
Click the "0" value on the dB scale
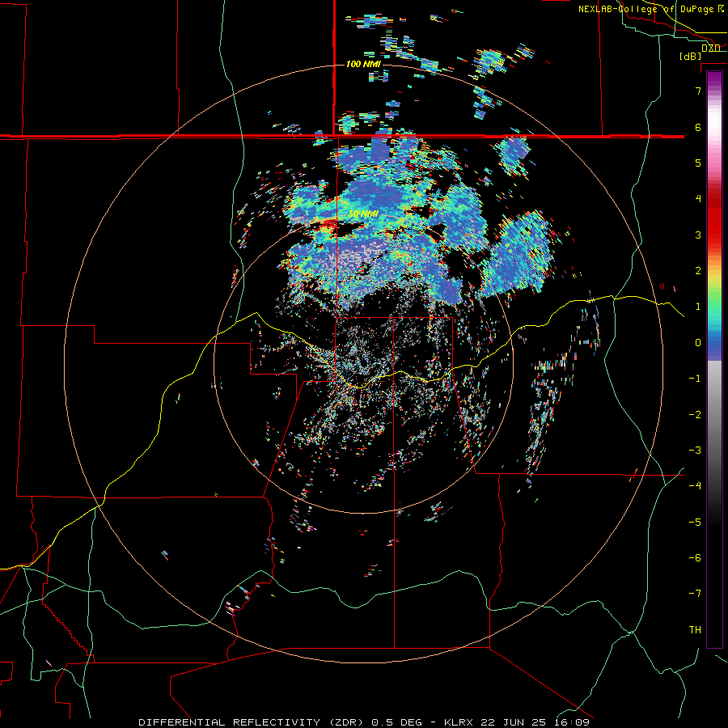[698, 343]
